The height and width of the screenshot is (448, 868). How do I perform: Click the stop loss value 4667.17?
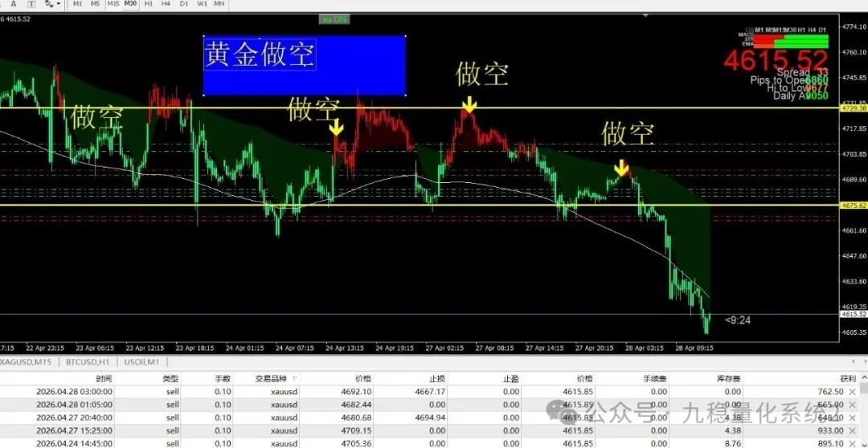coord(429,392)
